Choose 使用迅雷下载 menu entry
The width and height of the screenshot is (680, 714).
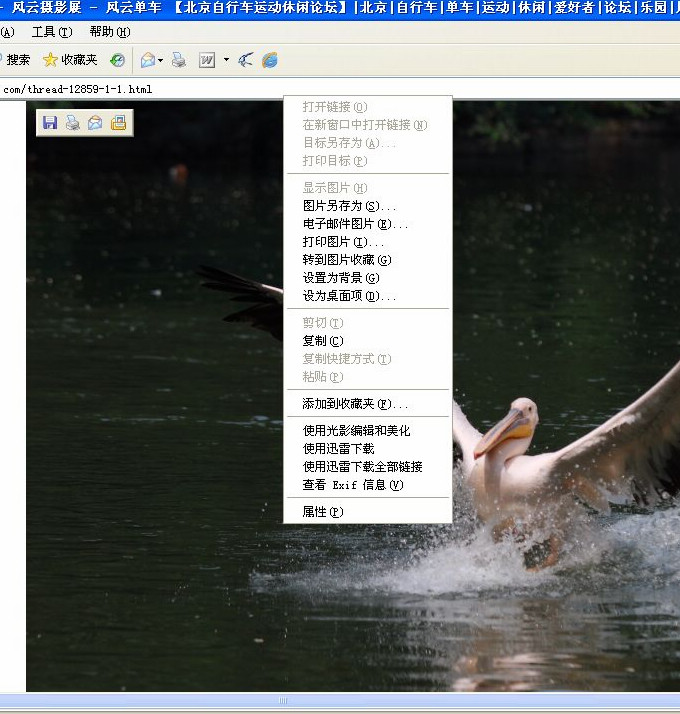[x=368, y=449]
